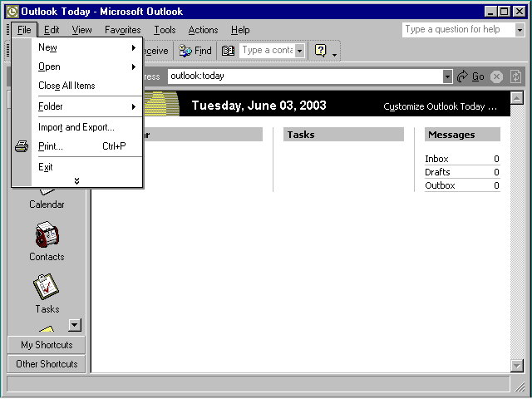Expand the Open submenu
The height and width of the screenshot is (399, 532).
(x=86, y=66)
